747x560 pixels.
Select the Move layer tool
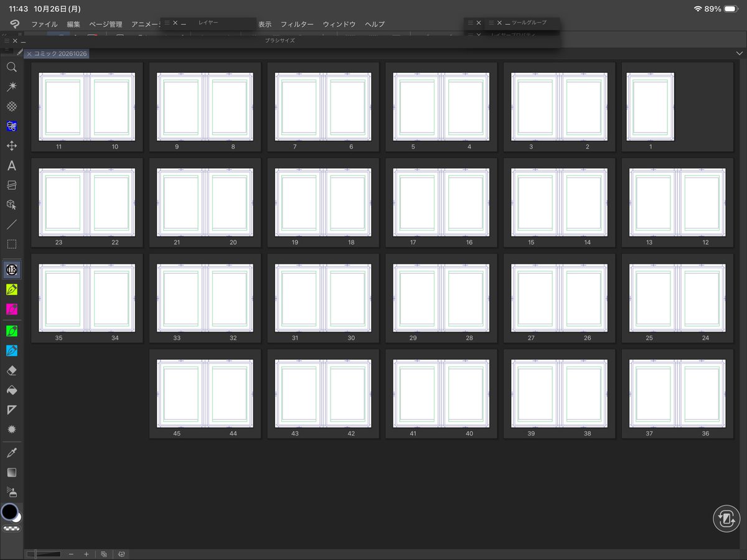coord(11,146)
